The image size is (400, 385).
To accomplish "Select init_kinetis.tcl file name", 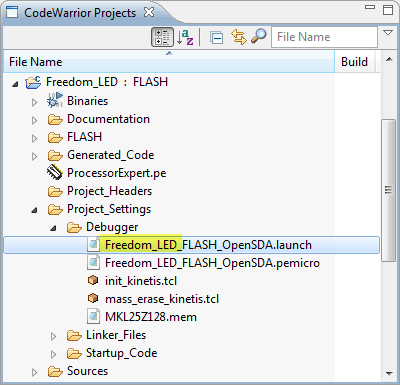I will tap(141, 281).
